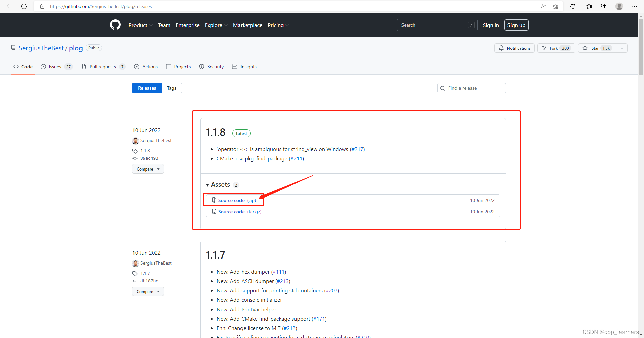
Task: Open the Insights tab
Action: 244,67
